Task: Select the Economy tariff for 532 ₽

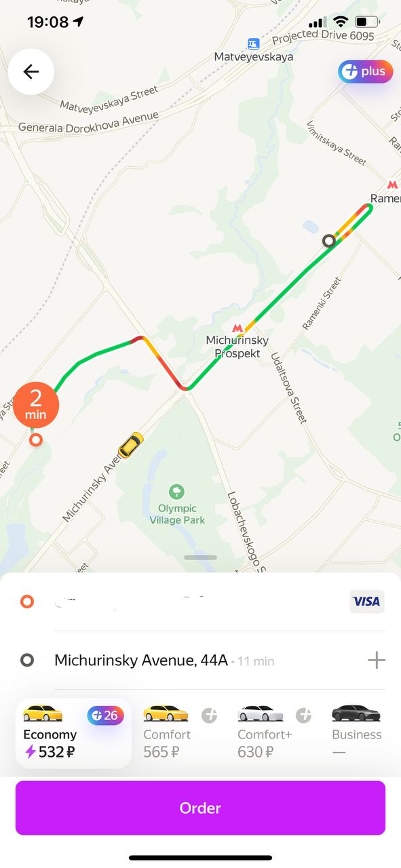Action: (73, 734)
